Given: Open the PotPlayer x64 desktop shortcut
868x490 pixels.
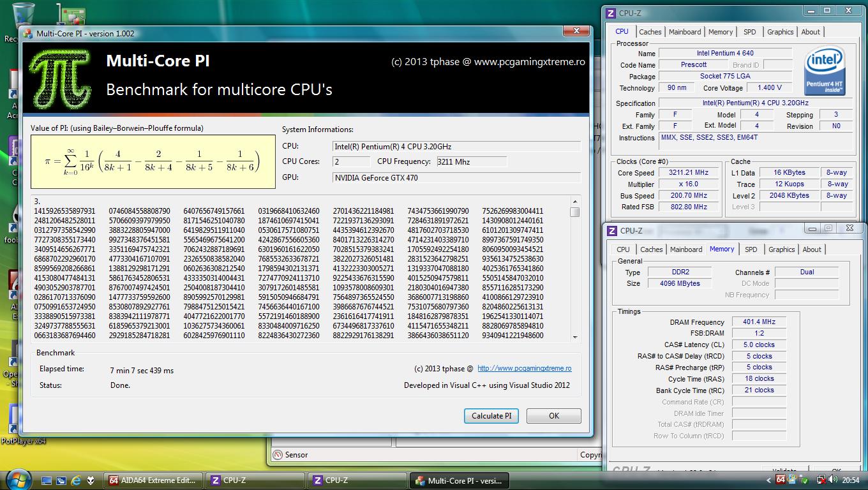Looking at the screenshot, I should click(14, 424).
